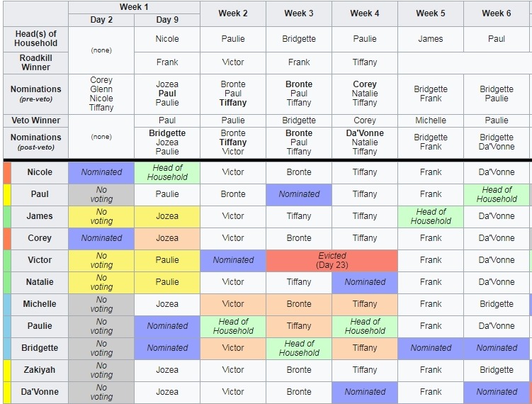Click the Roadkill Winner row label
532x404 pixels.
(x=35, y=63)
